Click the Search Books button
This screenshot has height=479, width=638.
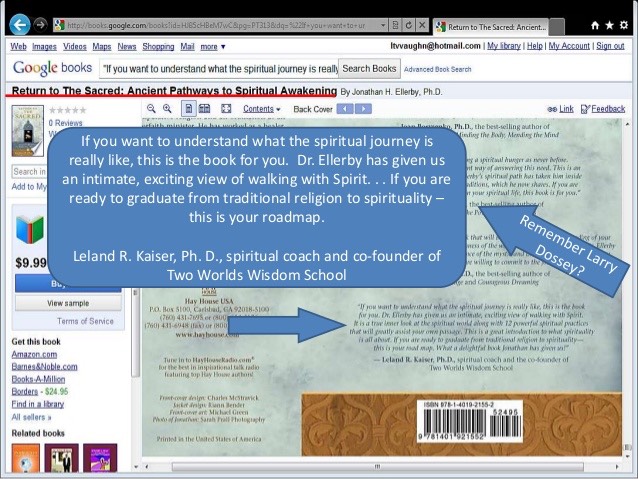(x=369, y=69)
